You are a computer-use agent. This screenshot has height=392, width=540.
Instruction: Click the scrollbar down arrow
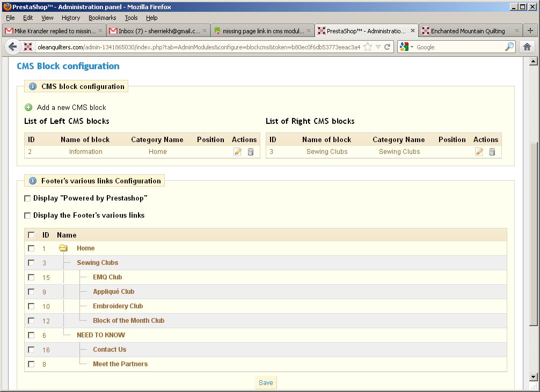pyautogui.click(x=533, y=376)
